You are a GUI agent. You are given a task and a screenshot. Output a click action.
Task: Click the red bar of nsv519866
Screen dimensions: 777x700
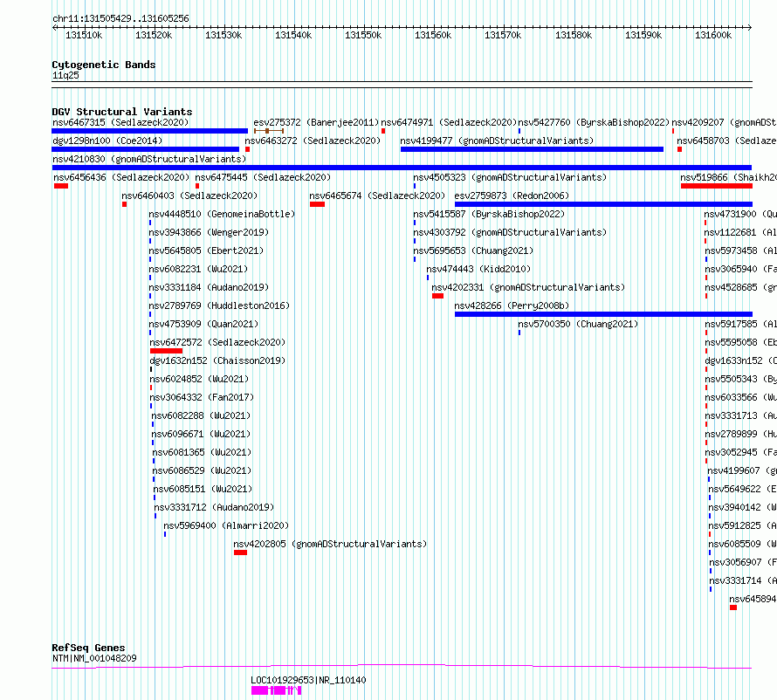tap(717, 186)
